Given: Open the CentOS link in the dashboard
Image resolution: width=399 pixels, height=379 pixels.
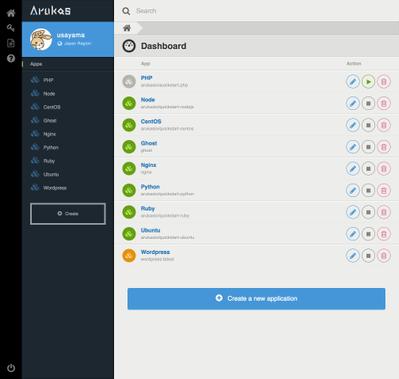Looking at the screenshot, I should tap(151, 121).
